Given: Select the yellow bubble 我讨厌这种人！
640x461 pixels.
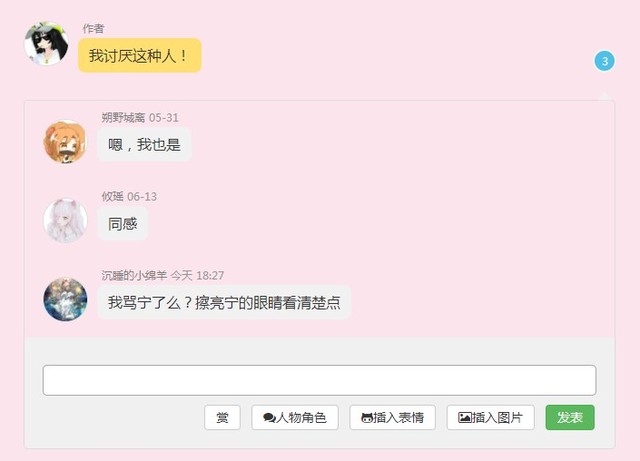Looking at the screenshot, I should [140, 56].
